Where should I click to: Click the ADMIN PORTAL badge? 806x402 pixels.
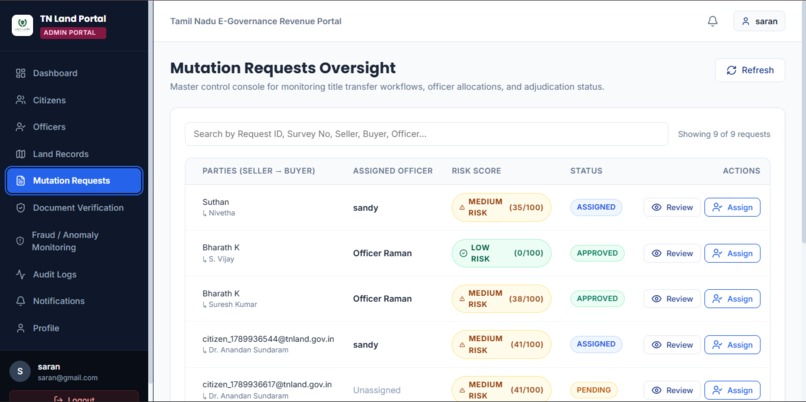73,33
